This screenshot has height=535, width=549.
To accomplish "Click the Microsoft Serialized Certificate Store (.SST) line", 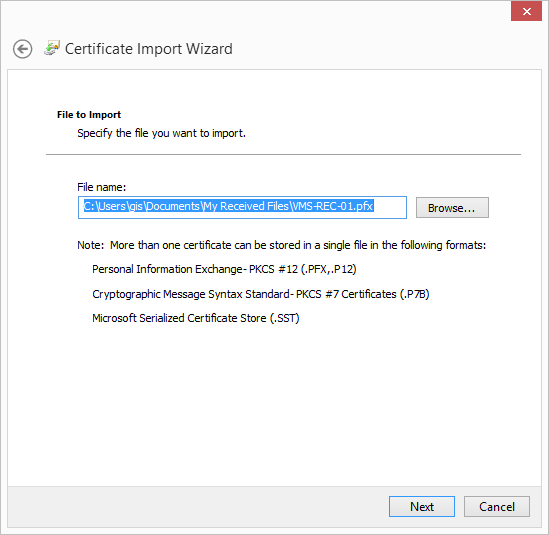I will [196, 318].
